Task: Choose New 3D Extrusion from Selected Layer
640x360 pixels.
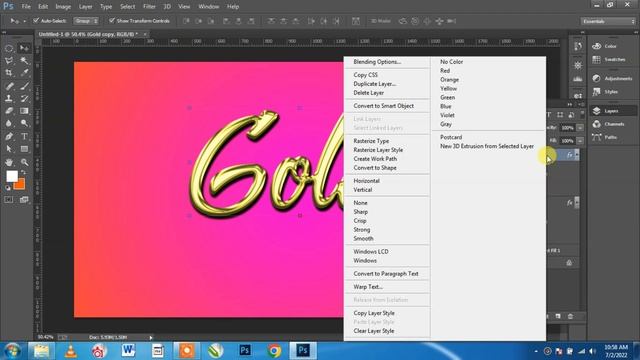Action: tap(488, 146)
